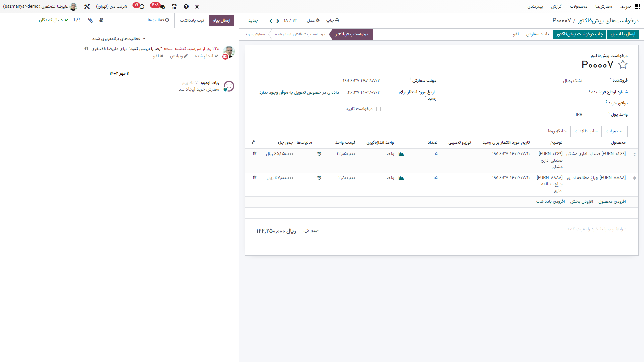Click the favorite star beside P00007
This screenshot has height=362, width=644.
tap(623, 64)
